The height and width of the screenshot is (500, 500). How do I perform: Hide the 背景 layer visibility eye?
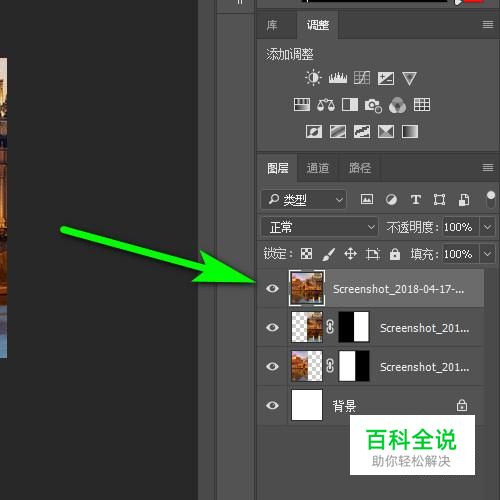click(272, 405)
